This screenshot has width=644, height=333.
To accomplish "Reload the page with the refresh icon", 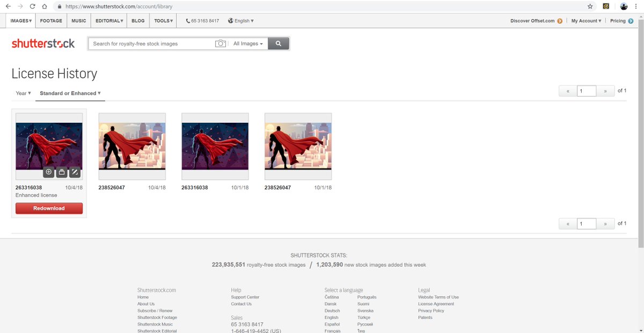I will click(x=33, y=6).
